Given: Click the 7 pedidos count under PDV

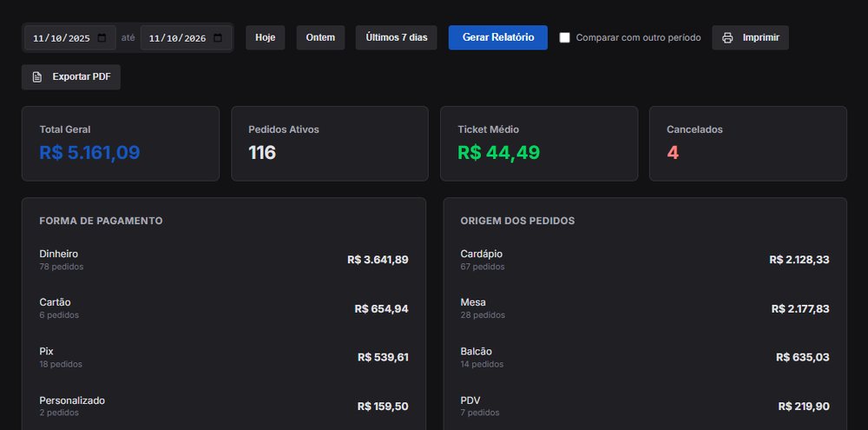Looking at the screenshot, I should (480, 413).
